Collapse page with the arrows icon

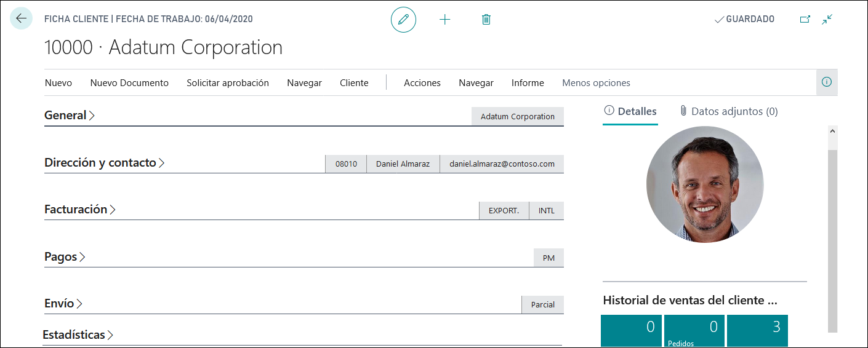click(827, 19)
